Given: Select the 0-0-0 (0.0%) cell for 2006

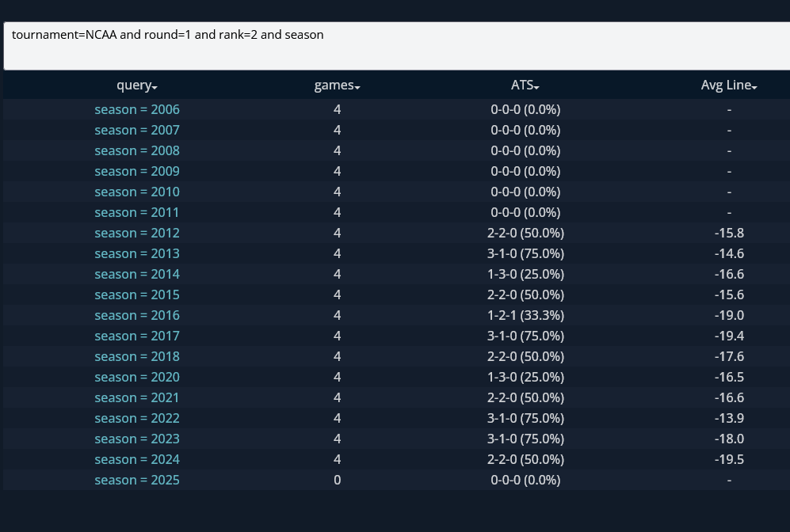Looking at the screenshot, I should [525, 109].
